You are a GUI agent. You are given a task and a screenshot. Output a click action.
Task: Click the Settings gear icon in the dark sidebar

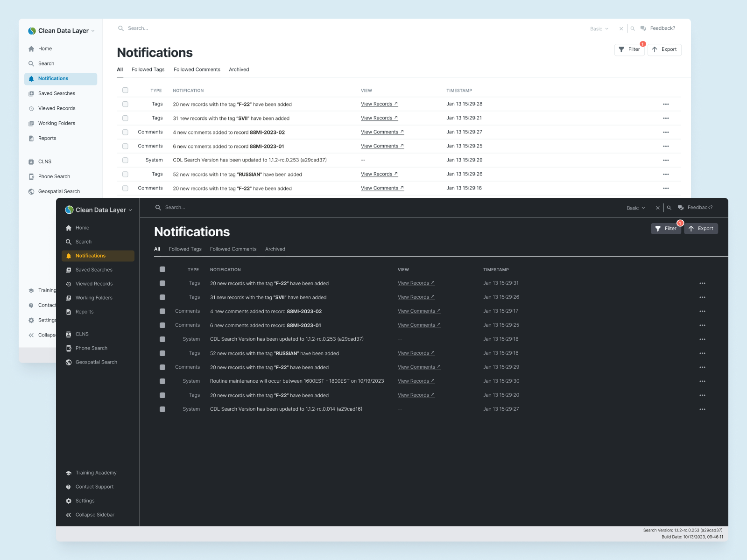click(x=69, y=501)
